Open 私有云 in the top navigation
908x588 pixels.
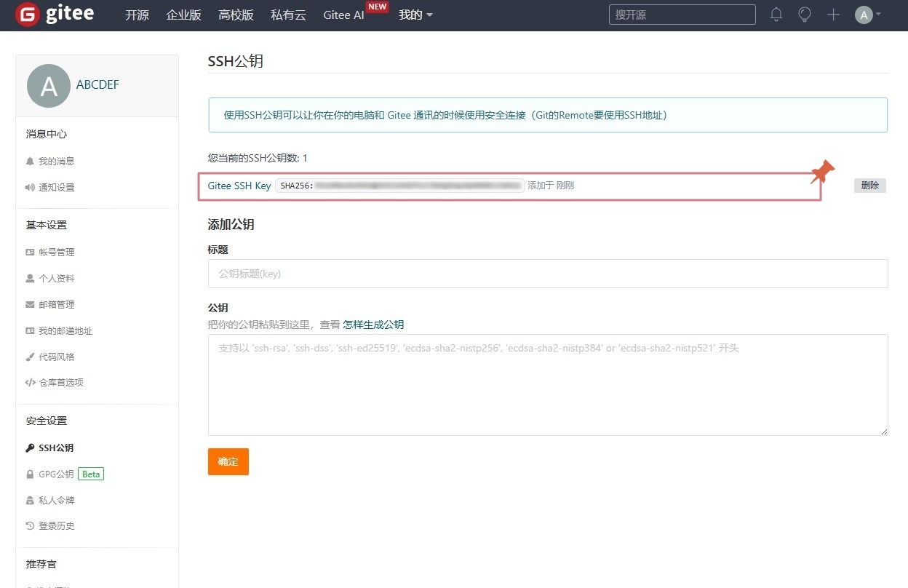tap(288, 15)
